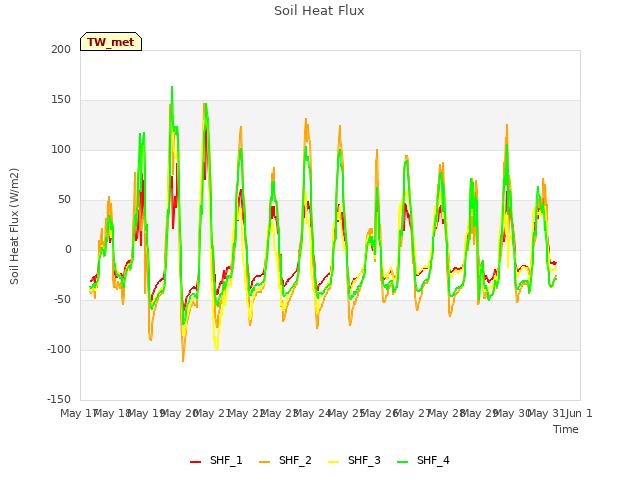Click the orange SHF_2 legend swatch

264,461
